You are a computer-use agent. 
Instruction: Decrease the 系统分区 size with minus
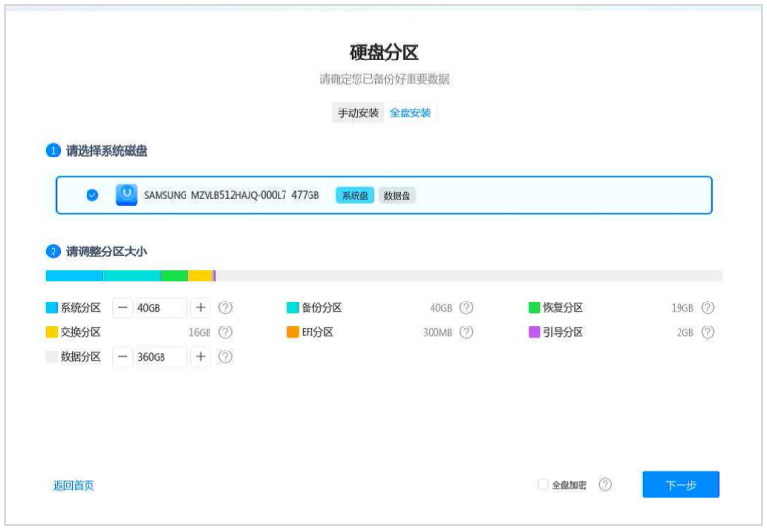[123, 307]
